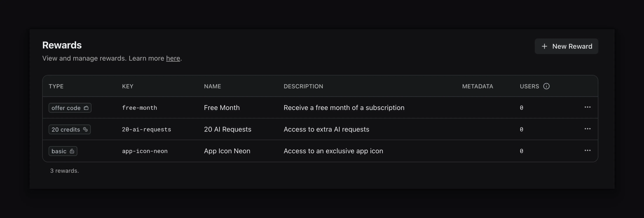Screen dimensions: 644x218
Task: Select the 20-ai-requests key text
Action: click(x=147, y=129)
